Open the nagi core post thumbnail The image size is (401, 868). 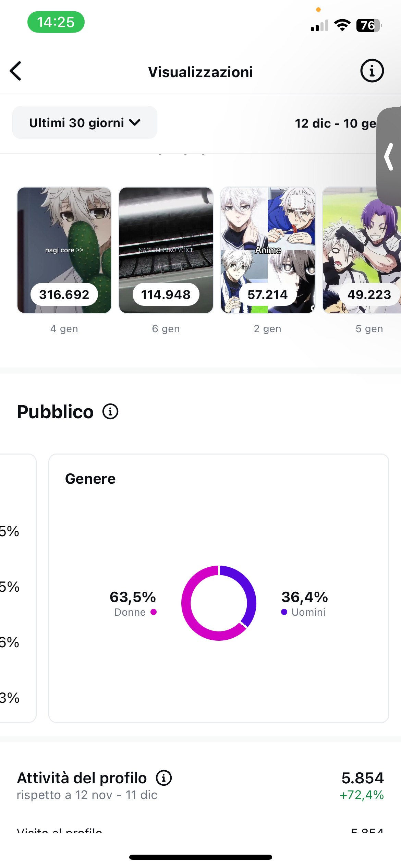click(64, 250)
